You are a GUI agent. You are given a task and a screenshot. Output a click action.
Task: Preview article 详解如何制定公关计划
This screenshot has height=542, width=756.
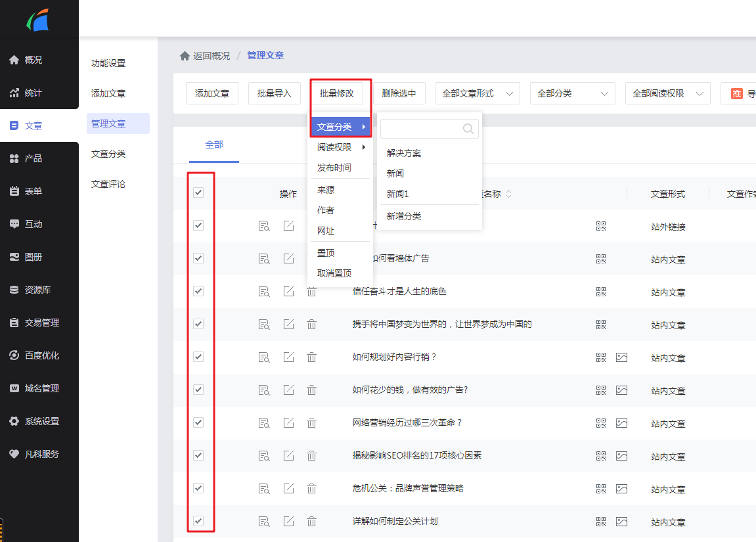(264, 521)
